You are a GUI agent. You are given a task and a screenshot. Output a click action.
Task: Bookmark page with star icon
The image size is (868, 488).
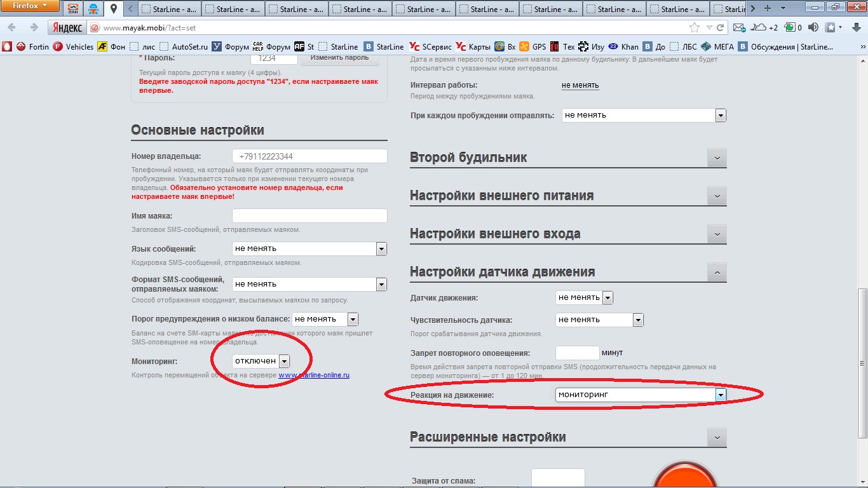pyautogui.click(x=695, y=28)
